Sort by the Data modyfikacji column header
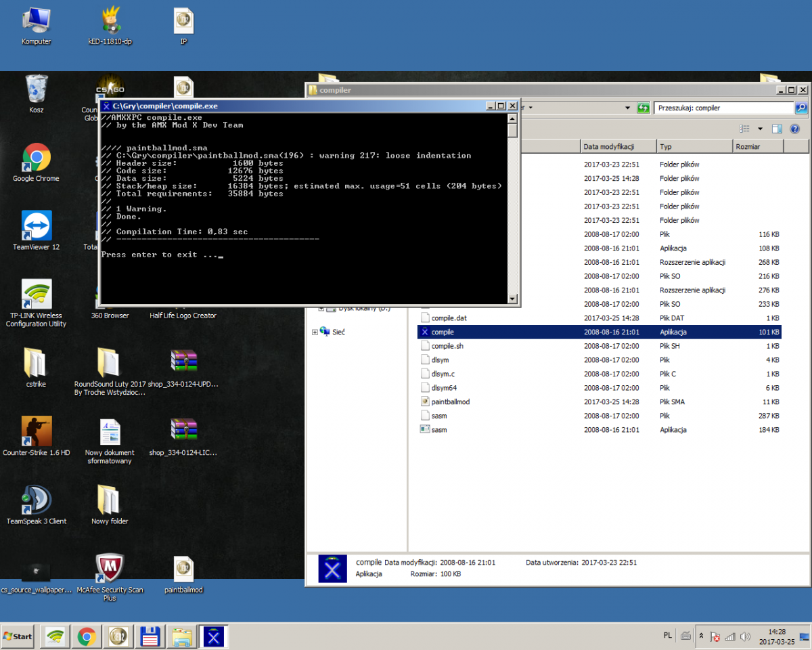812x650 pixels. click(x=617, y=146)
